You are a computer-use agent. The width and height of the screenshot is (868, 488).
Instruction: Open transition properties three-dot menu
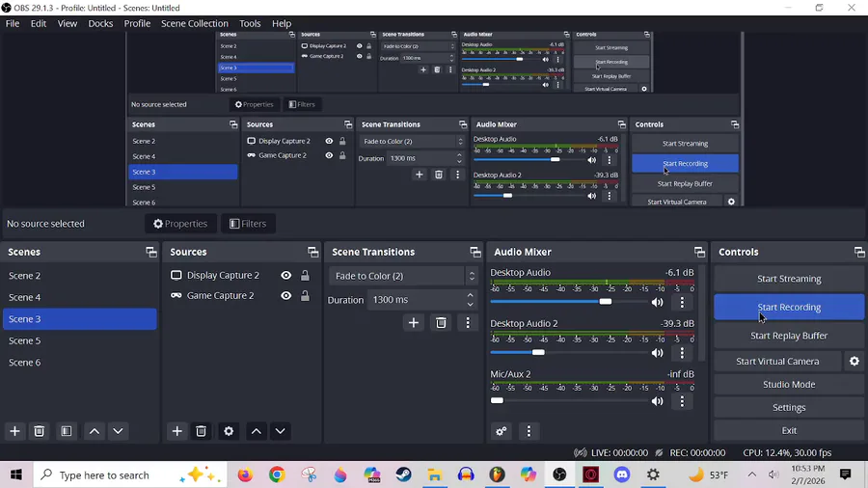click(x=468, y=323)
